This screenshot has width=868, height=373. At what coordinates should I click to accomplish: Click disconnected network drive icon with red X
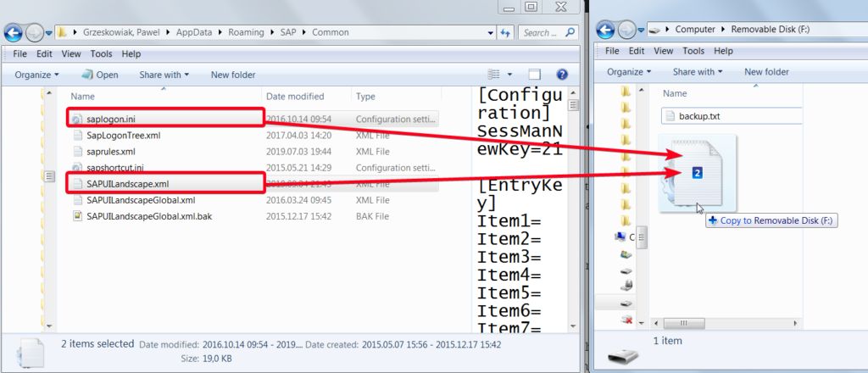(x=626, y=320)
